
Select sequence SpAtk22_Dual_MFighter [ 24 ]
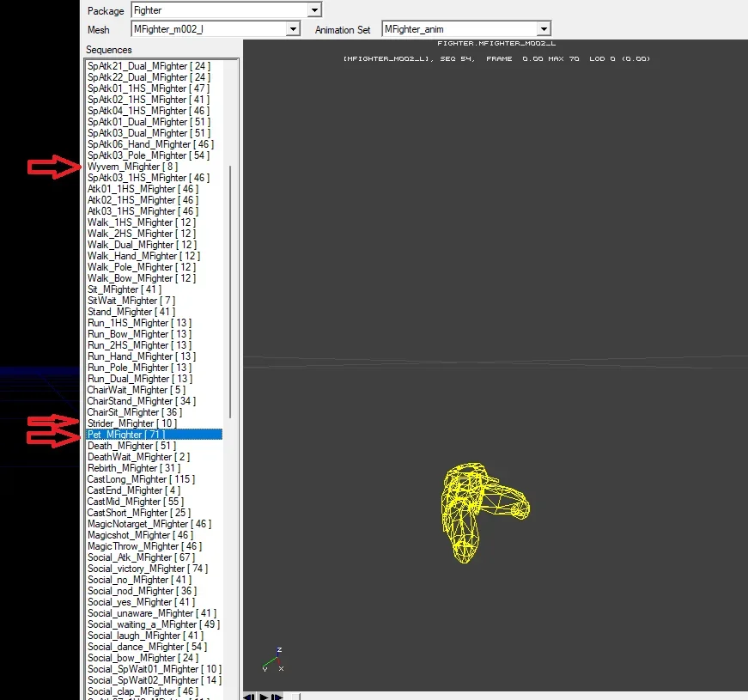149,76
